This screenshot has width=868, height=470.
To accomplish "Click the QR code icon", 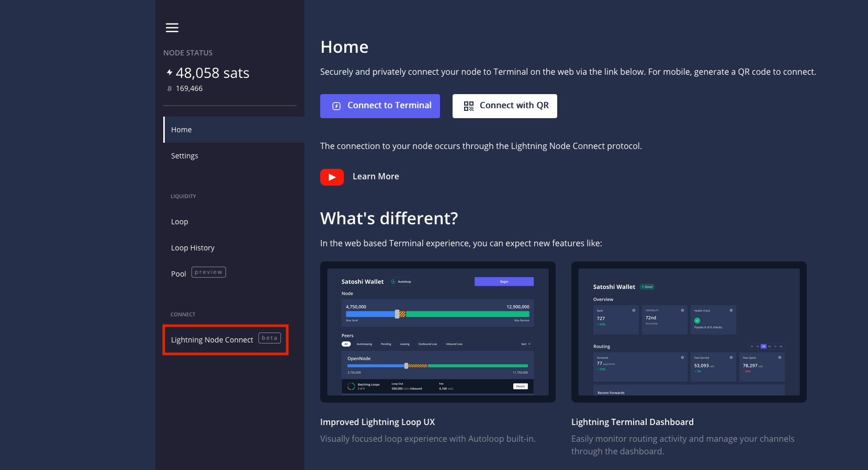I will [469, 106].
